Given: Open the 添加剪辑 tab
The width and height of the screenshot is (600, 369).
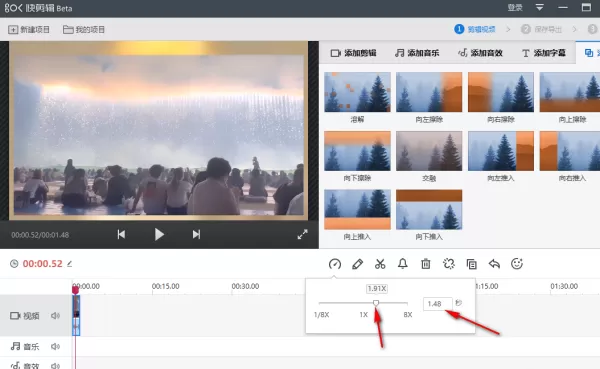Looking at the screenshot, I should coord(353,53).
